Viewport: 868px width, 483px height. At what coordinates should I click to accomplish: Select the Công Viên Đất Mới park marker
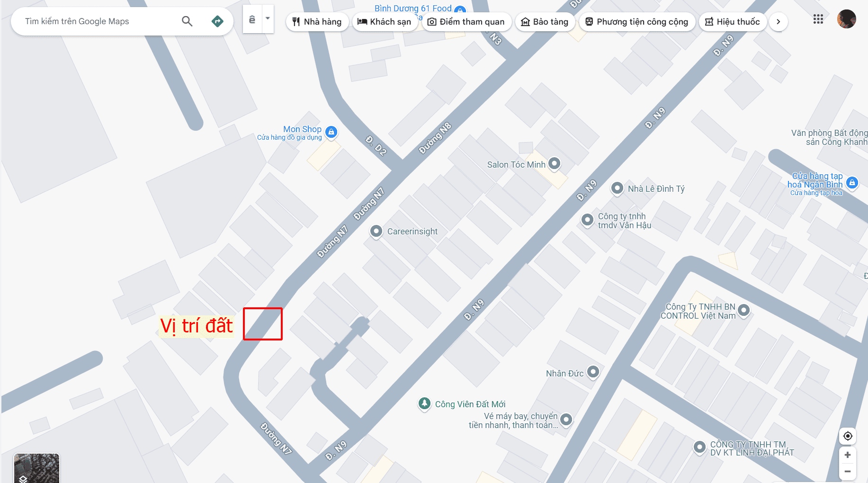(x=425, y=403)
